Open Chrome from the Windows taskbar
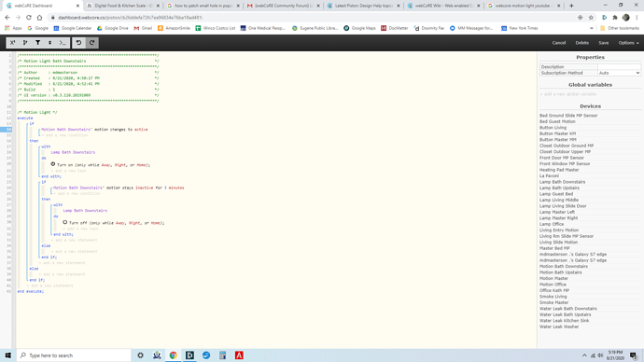This screenshot has width=644, height=362. point(174,355)
